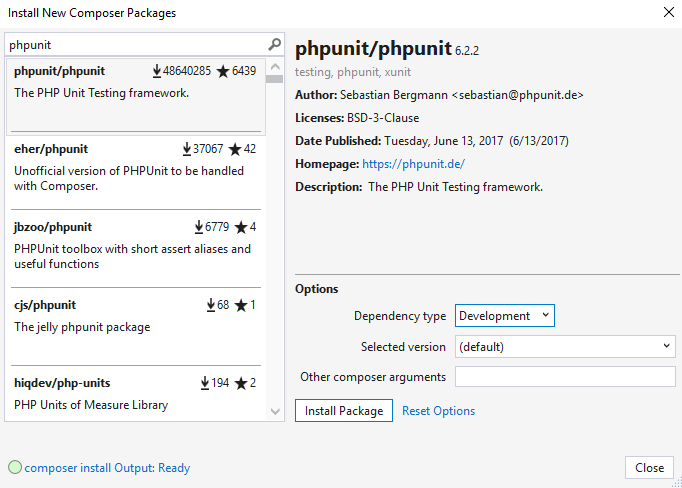Select the phpunit/phpunit package entry
The image size is (682, 488).
[x=136, y=97]
